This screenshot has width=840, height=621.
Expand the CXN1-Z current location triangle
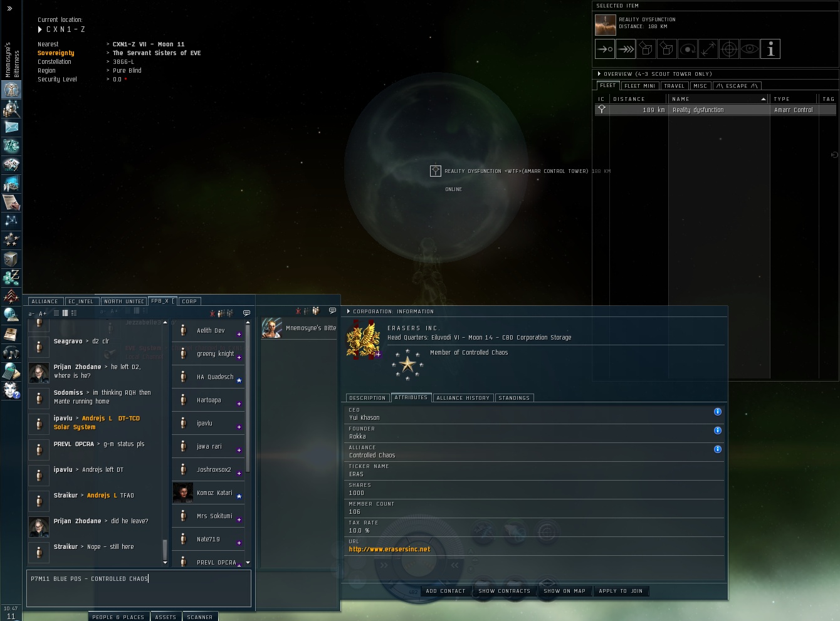(40, 29)
